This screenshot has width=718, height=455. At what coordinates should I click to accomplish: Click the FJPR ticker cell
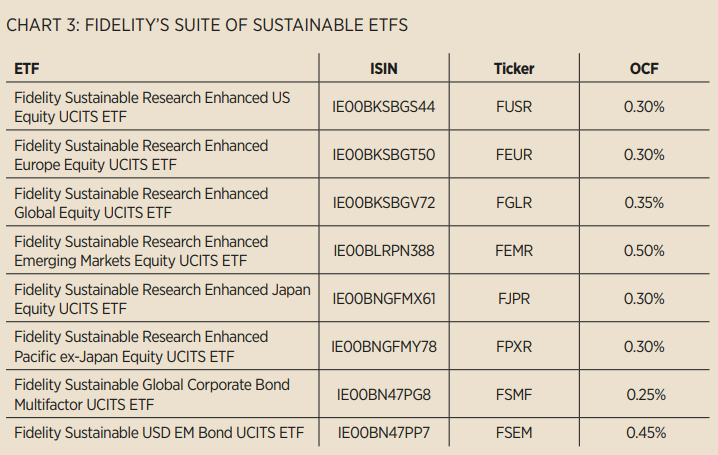(x=514, y=299)
